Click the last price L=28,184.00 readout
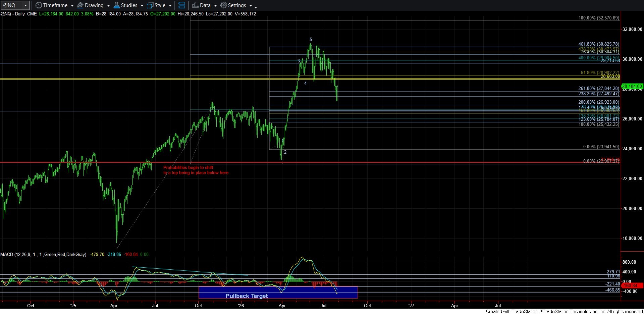This screenshot has width=644, height=314. (51, 14)
